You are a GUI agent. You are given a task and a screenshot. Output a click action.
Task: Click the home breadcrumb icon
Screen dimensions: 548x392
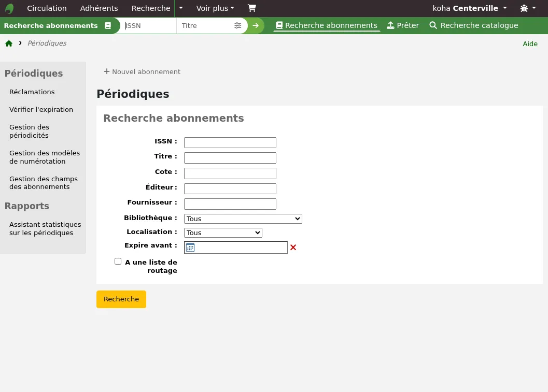point(9,43)
